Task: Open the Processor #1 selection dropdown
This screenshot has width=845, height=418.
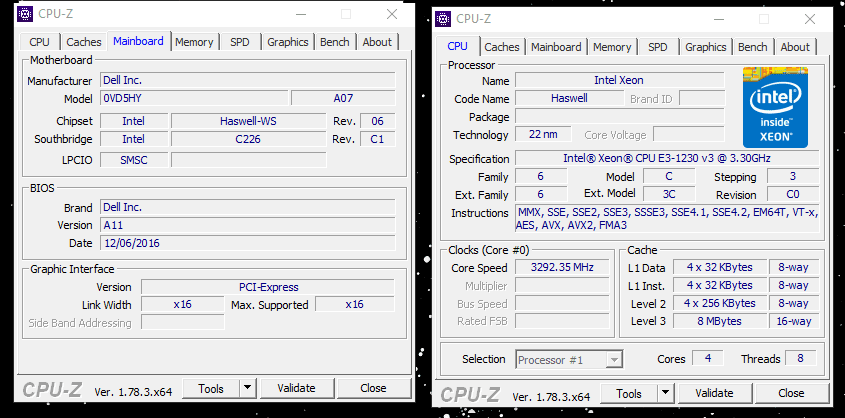Action: click(569, 360)
